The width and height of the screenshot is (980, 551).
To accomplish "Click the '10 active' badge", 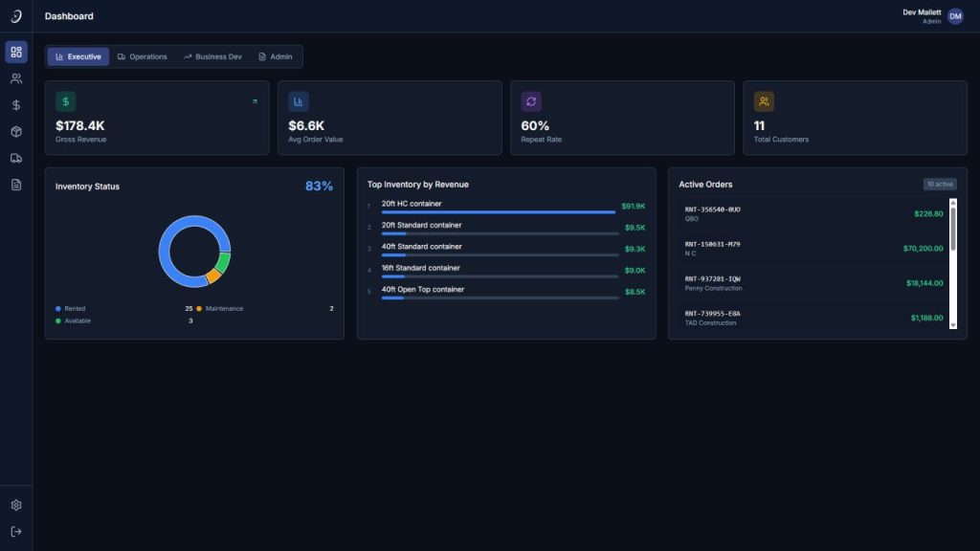I will click(940, 185).
